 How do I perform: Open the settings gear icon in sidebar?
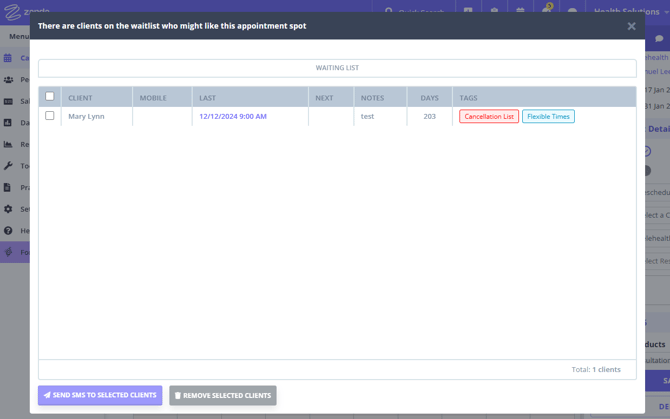click(x=8, y=209)
